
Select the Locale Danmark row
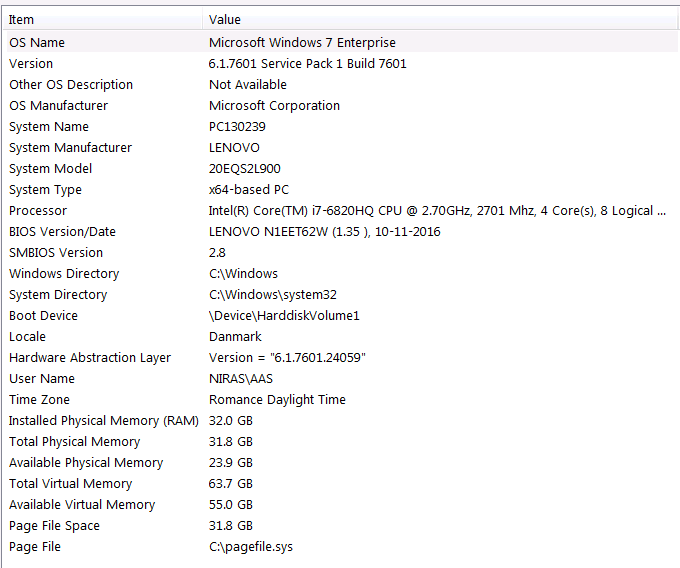[x=342, y=337]
